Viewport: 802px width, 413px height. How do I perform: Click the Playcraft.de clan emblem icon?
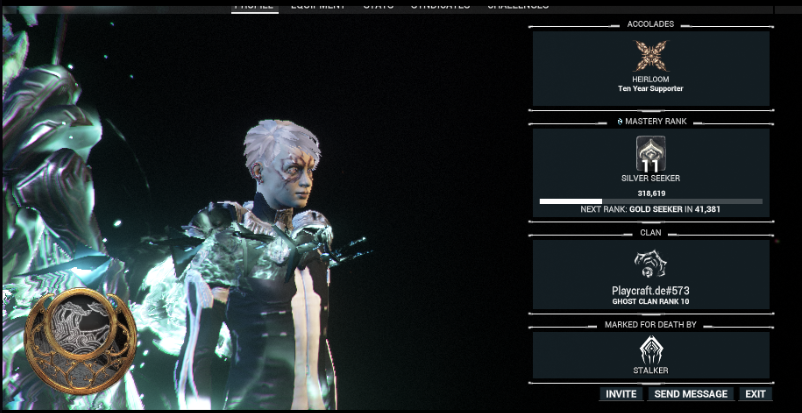650,265
